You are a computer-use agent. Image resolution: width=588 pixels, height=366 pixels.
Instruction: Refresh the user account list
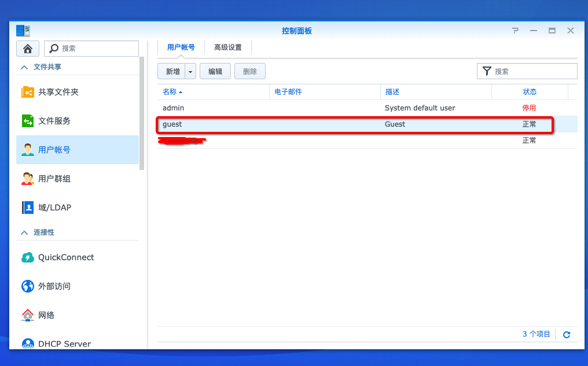point(566,334)
